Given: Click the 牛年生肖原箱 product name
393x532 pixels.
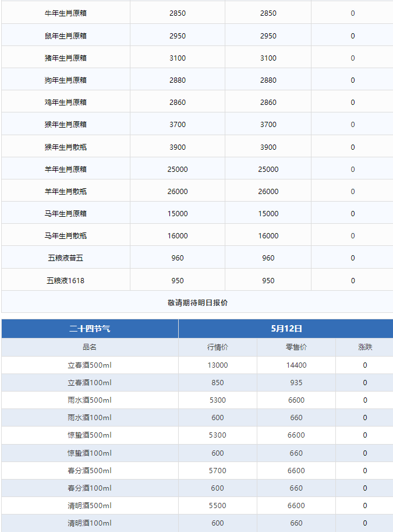Looking at the screenshot, I should 65,13.
